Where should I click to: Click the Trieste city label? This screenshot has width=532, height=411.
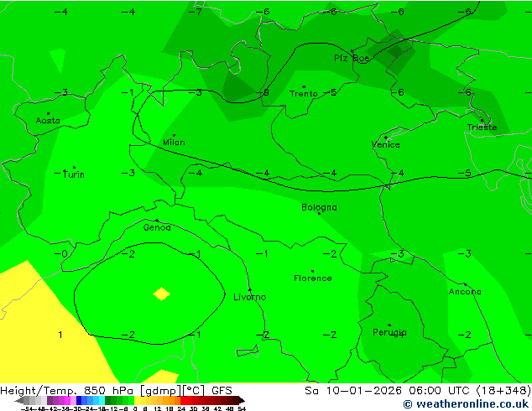tap(482, 127)
